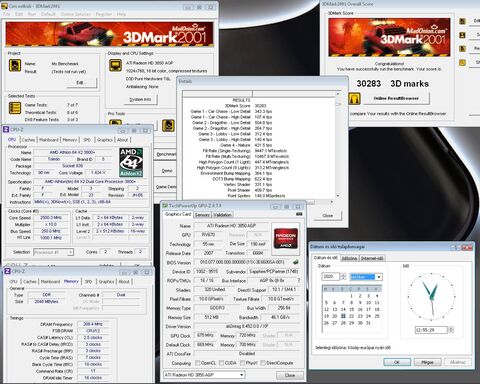This screenshot has height=384, width=480.
Task: Click the AMD Athlon 64 X2 logo
Action: coord(131,162)
